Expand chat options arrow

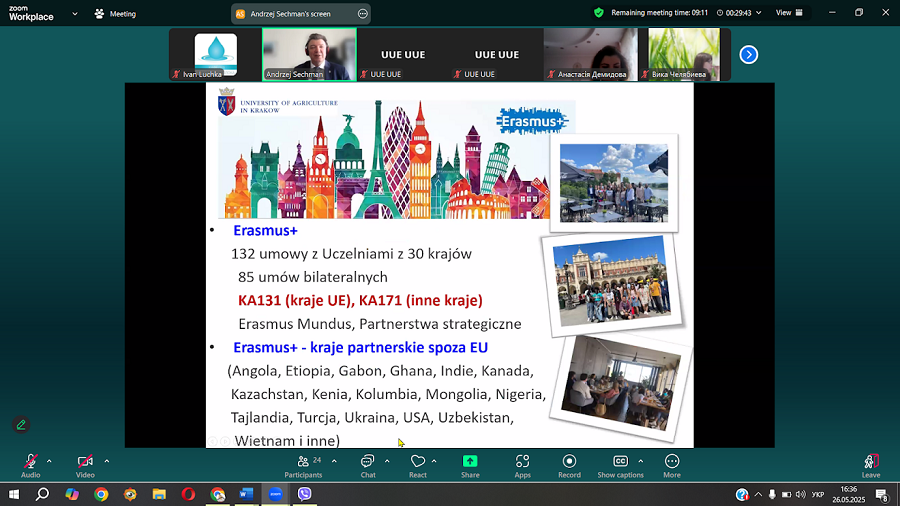tap(387, 461)
